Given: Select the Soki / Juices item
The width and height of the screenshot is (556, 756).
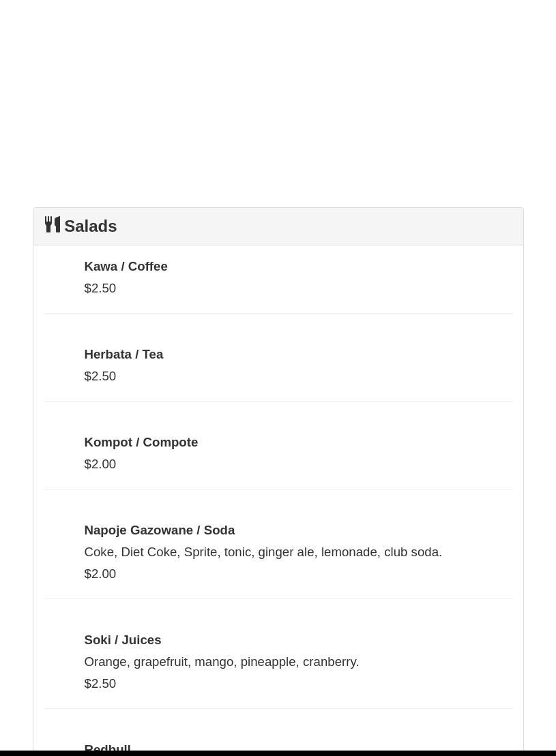Looking at the screenshot, I should 122,640.
